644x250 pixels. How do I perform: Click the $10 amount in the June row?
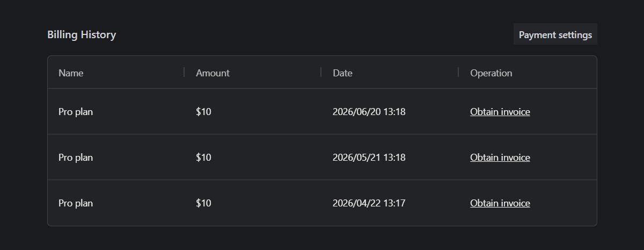pyautogui.click(x=203, y=112)
